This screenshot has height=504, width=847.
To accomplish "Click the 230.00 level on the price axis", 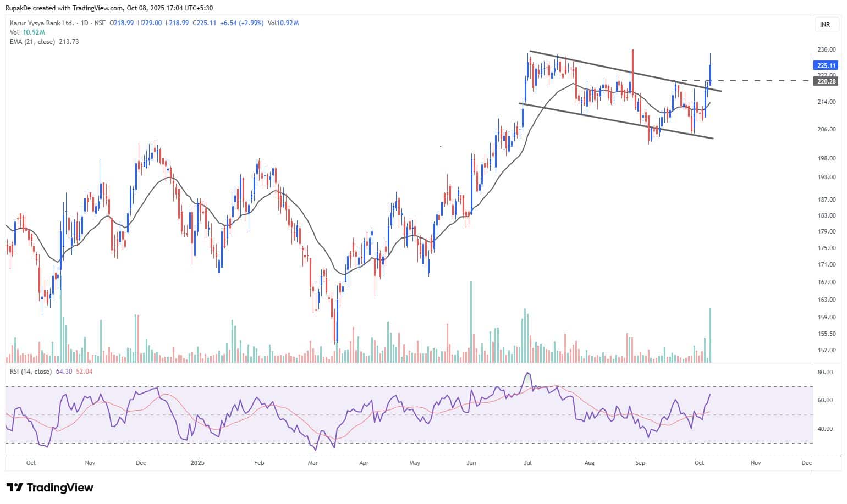I will coord(826,49).
